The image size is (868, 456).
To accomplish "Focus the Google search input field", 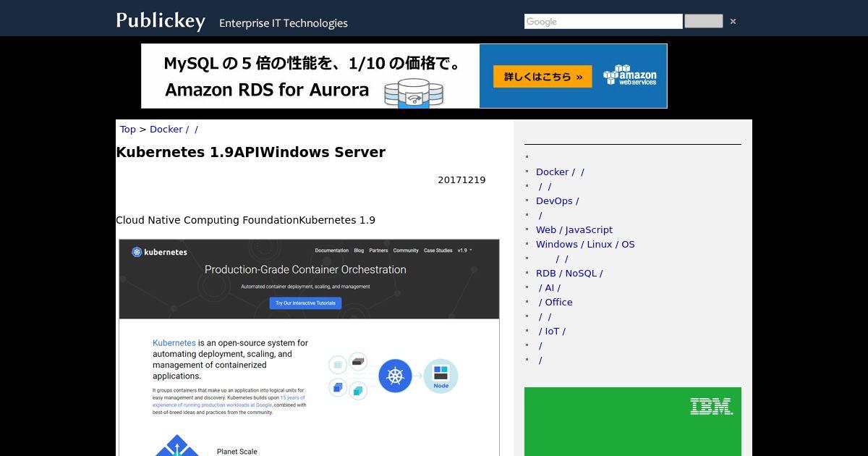I will [603, 22].
